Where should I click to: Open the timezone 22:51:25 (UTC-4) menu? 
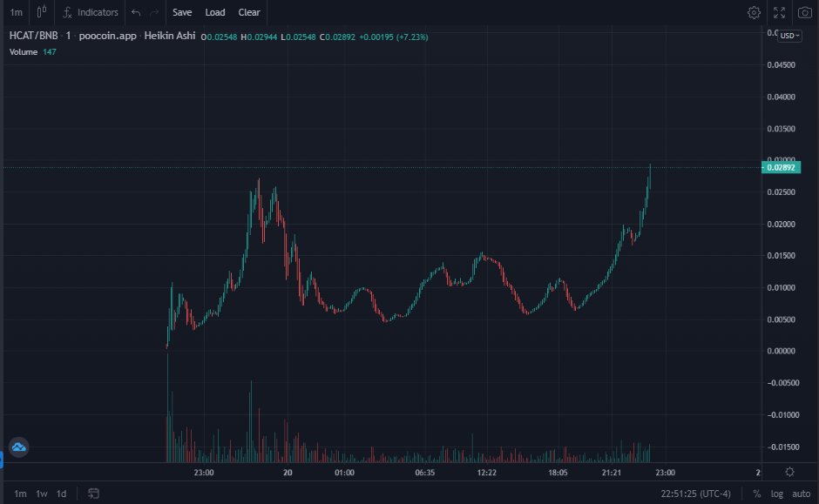(695, 494)
